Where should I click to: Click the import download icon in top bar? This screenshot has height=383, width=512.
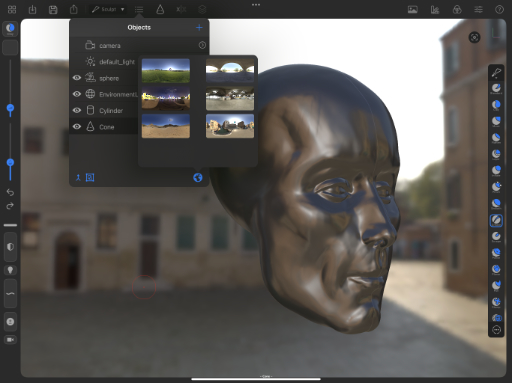point(32,9)
